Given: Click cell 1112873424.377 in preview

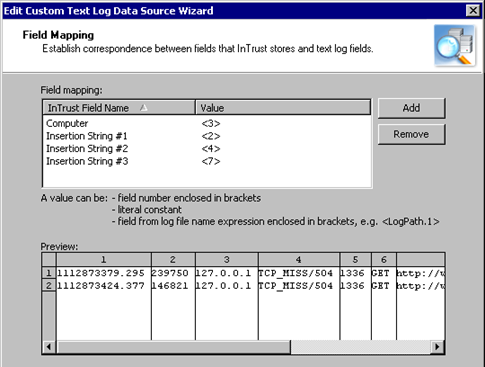Looking at the screenshot, I should coord(104,286).
